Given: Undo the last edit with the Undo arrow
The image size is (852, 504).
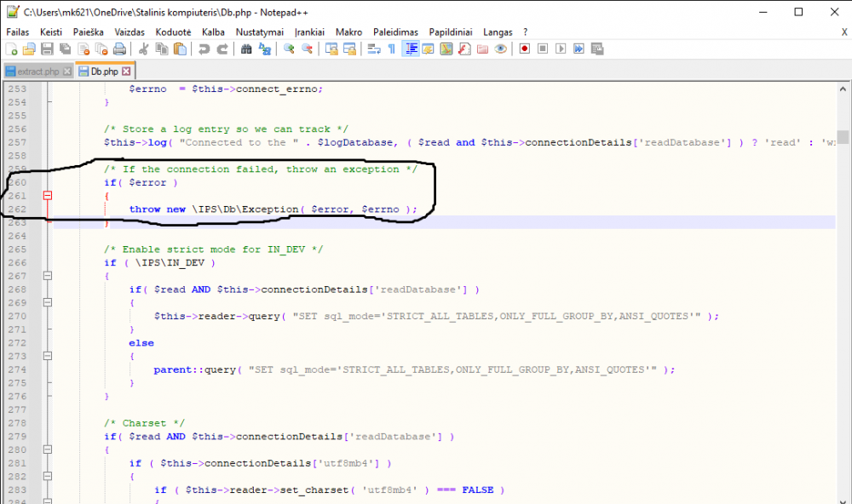Looking at the screenshot, I should click(x=204, y=49).
